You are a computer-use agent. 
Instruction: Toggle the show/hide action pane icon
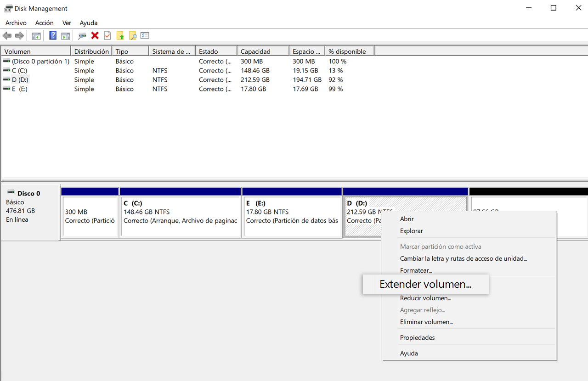point(66,36)
